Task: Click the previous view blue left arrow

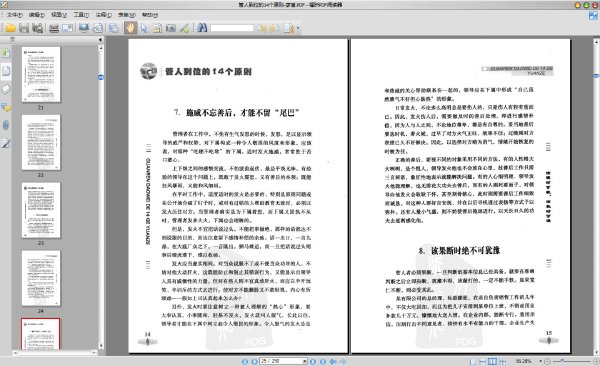Action: [333, 361]
